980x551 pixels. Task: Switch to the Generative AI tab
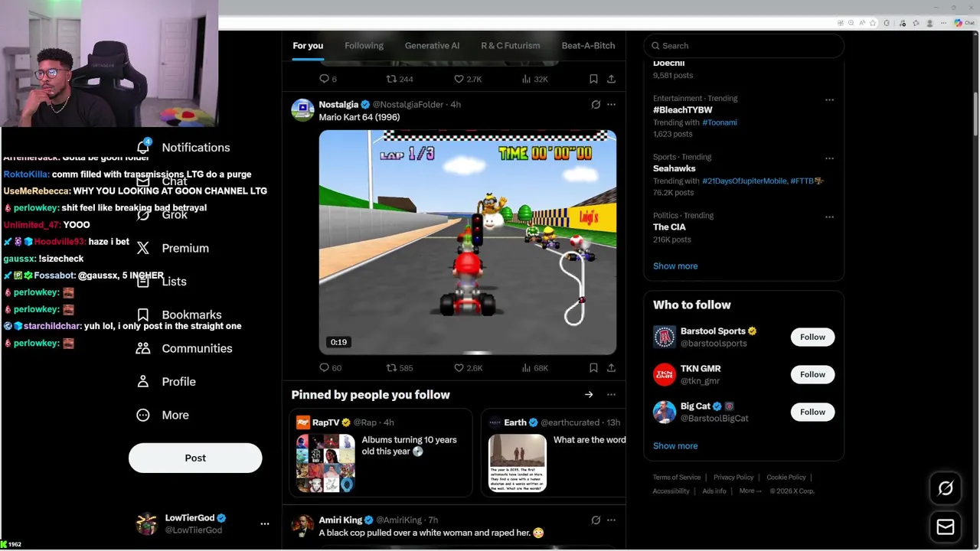coord(432,46)
